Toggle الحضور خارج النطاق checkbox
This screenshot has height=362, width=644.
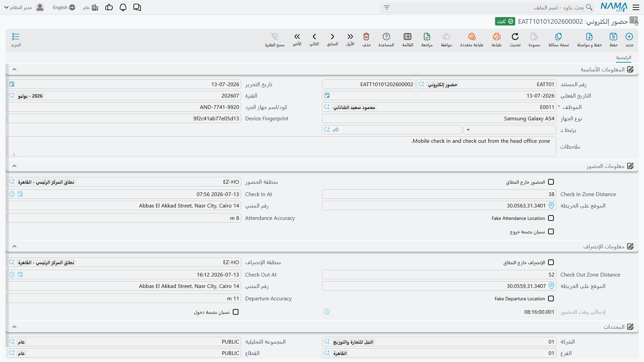(x=551, y=182)
